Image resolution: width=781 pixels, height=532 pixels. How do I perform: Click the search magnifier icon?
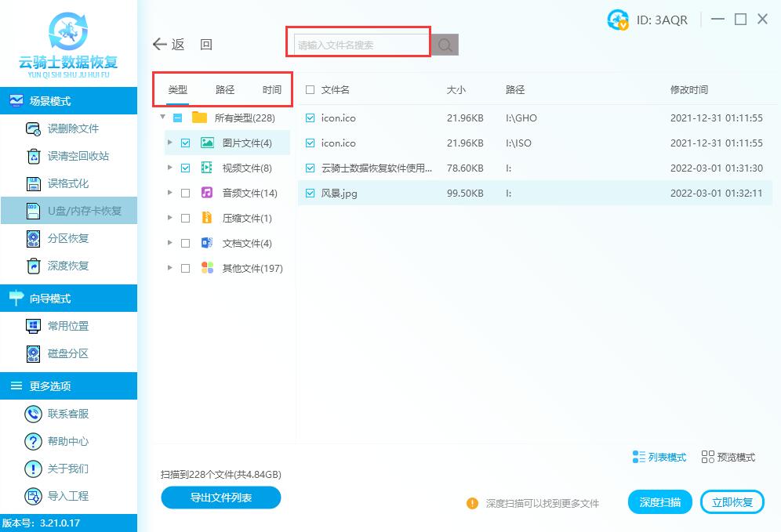[x=445, y=45]
